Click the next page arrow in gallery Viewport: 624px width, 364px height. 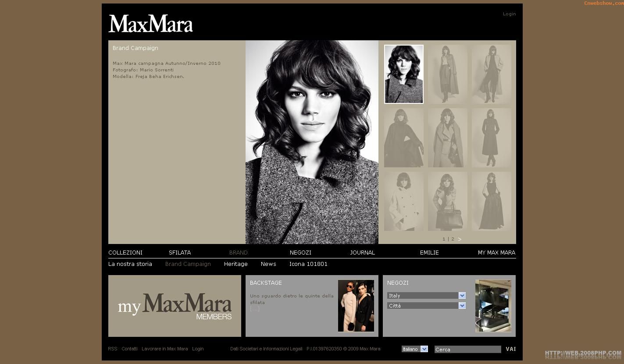click(x=460, y=239)
